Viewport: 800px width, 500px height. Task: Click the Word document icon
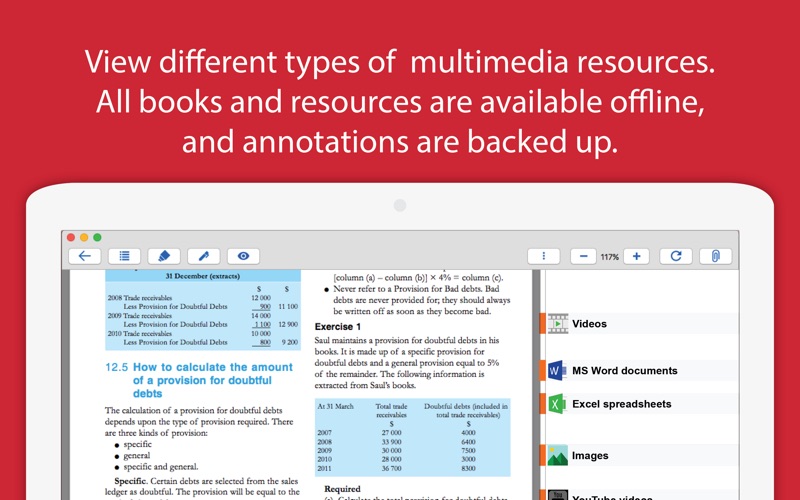(x=558, y=370)
